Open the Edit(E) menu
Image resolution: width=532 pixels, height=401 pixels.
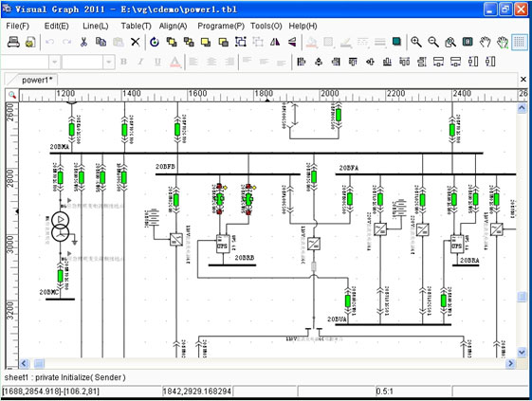[x=56, y=26]
